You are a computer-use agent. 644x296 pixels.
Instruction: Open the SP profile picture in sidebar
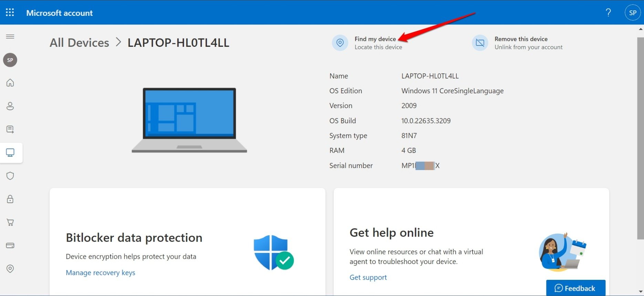click(x=10, y=60)
